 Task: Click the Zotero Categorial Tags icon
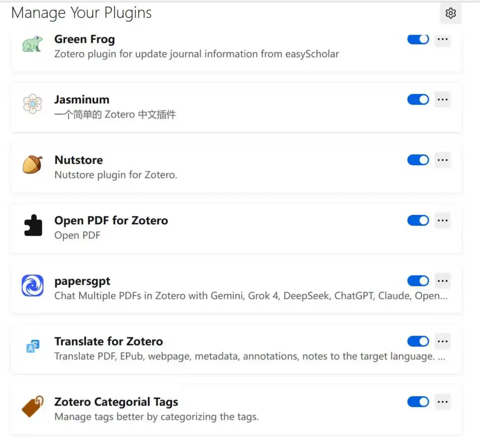tap(32, 406)
